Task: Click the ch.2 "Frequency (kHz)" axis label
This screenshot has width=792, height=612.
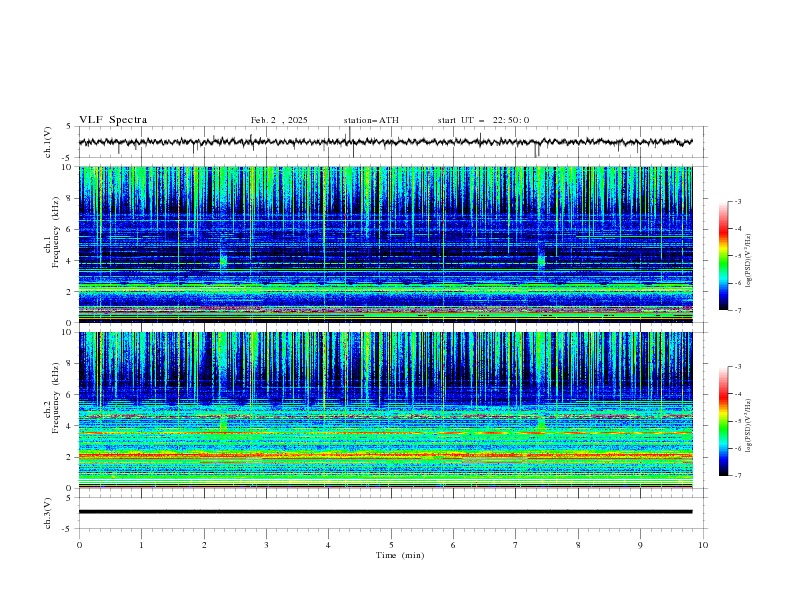Action: pos(55,397)
